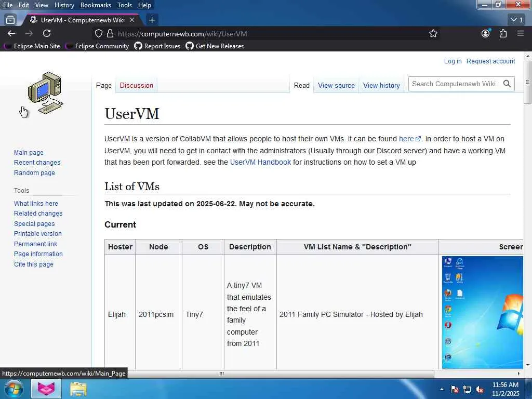Open Random page in the sidebar

click(x=34, y=172)
